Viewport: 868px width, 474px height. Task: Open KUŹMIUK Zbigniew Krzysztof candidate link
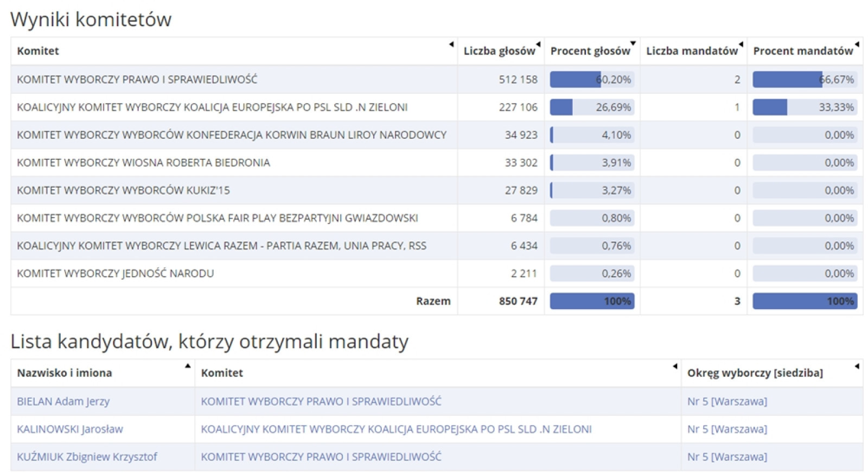(87, 457)
